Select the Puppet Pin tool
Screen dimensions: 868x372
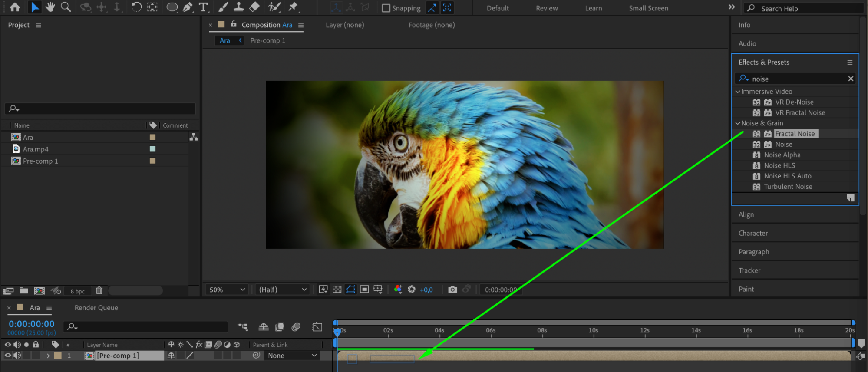pyautogui.click(x=293, y=7)
